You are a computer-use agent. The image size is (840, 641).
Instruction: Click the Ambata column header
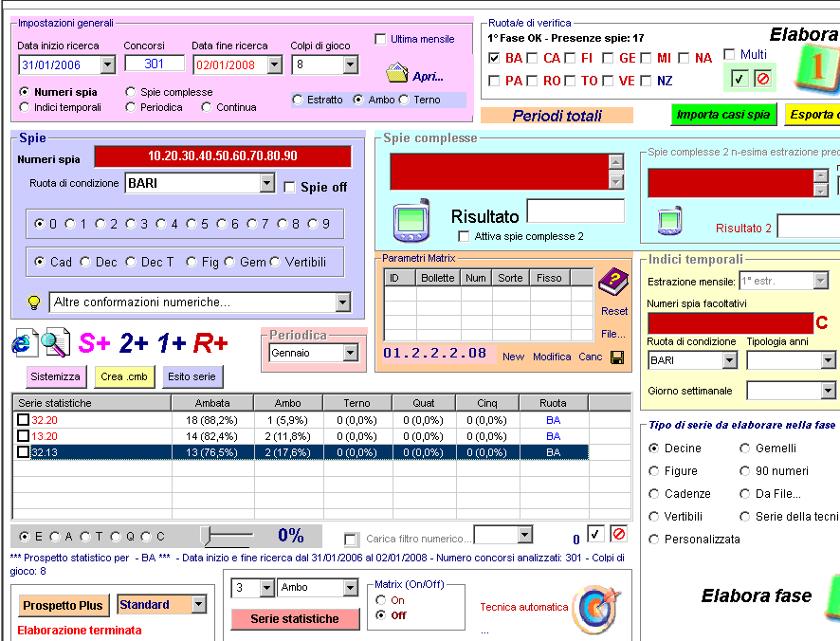(212, 403)
